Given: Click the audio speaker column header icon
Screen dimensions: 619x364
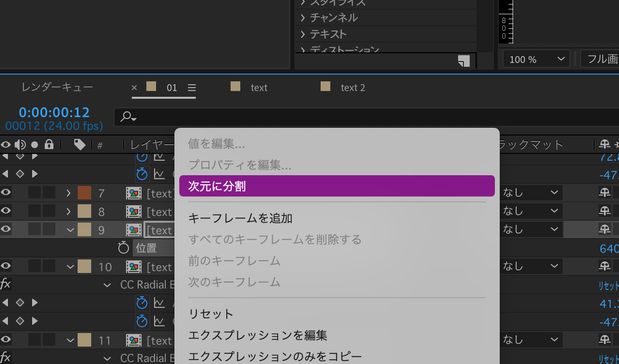Looking at the screenshot, I should (x=20, y=145).
